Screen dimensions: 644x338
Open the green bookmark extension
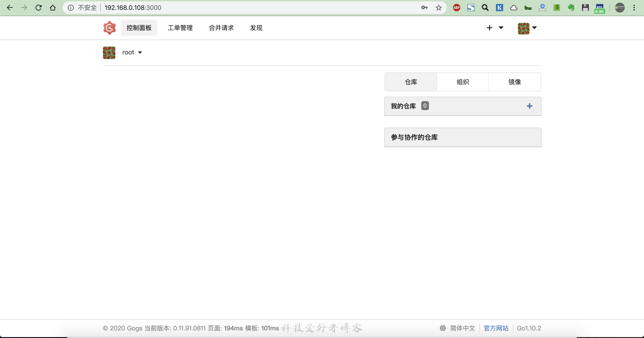557,8
